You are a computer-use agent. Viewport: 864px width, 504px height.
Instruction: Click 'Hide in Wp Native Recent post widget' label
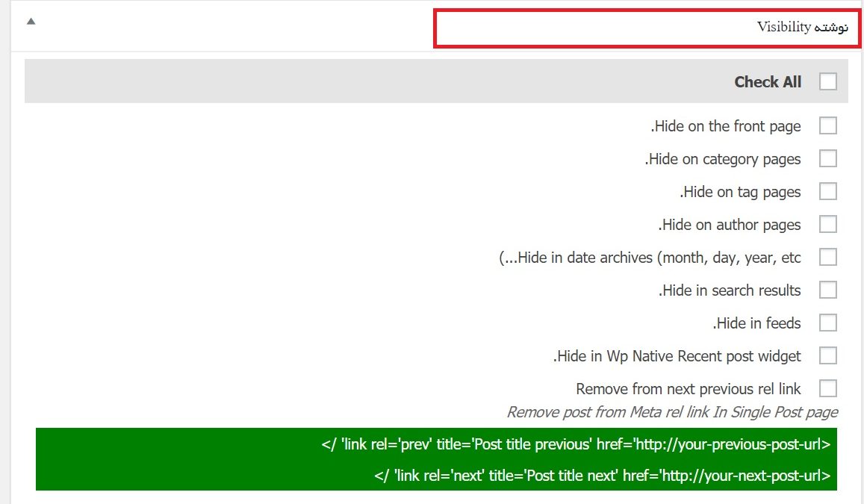(x=677, y=356)
